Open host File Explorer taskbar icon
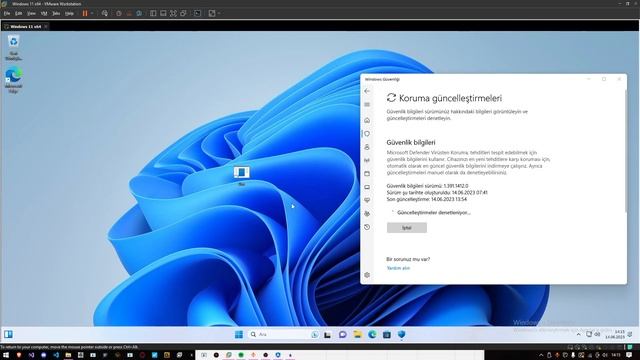This screenshot has width=640, height=360. (68, 355)
